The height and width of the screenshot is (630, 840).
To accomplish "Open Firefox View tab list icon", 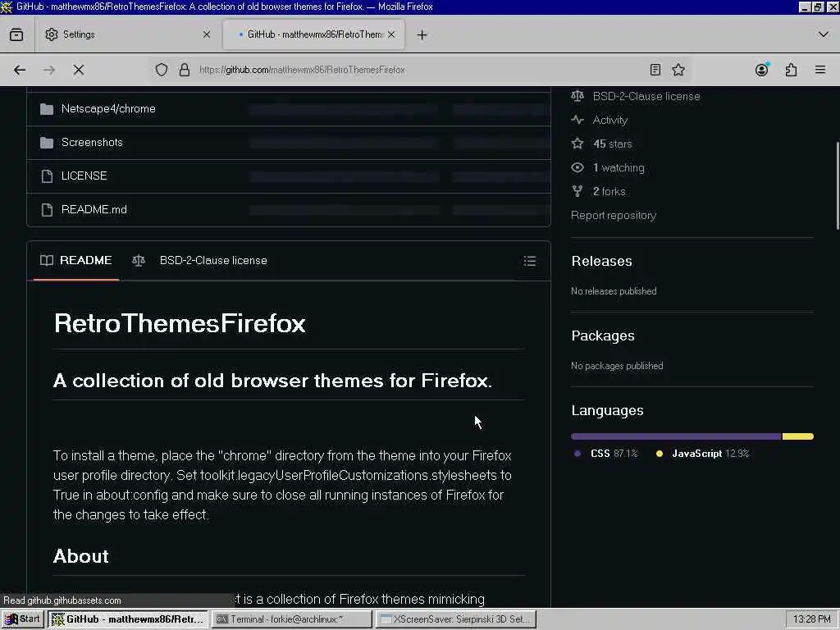I will click(16, 34).
